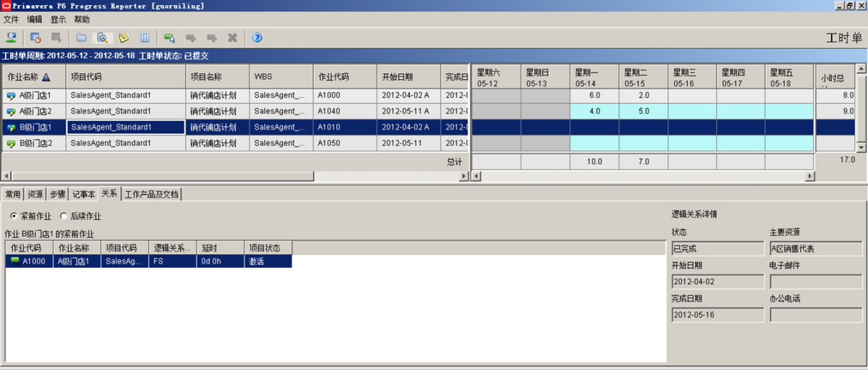
Task: Click the green A1000 predecessor icon
Action: point(14,261)
